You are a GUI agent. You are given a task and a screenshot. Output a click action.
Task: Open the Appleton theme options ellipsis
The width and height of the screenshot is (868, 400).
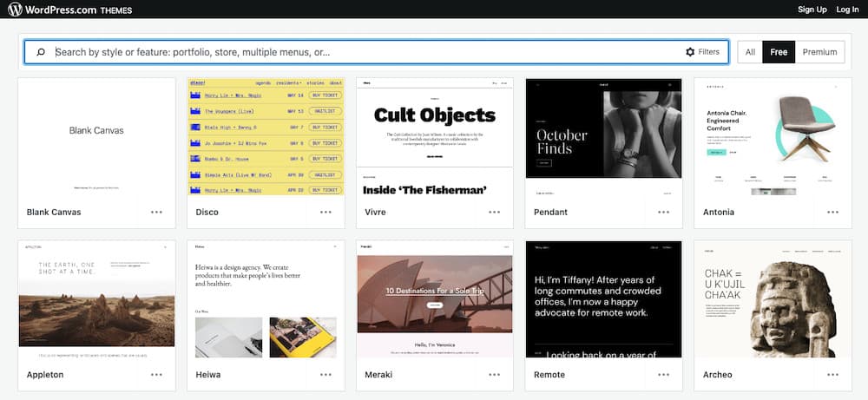pos(156,375)
